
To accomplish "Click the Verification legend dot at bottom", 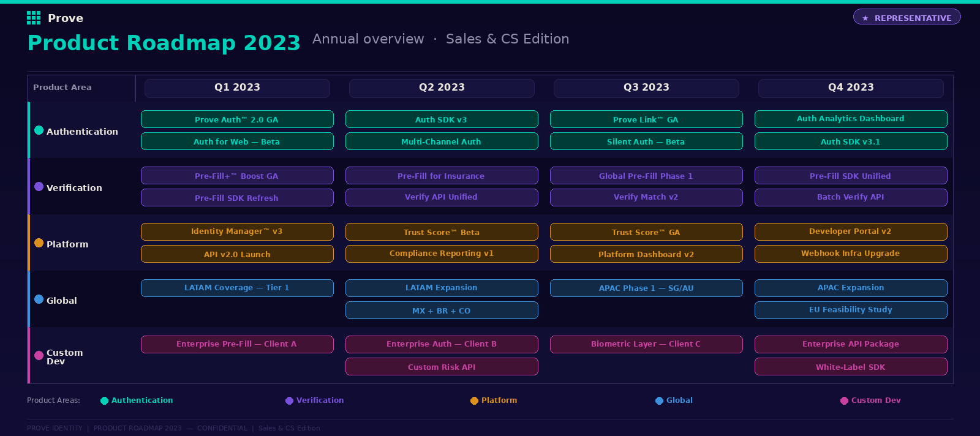I will click(x=289, y=400).
